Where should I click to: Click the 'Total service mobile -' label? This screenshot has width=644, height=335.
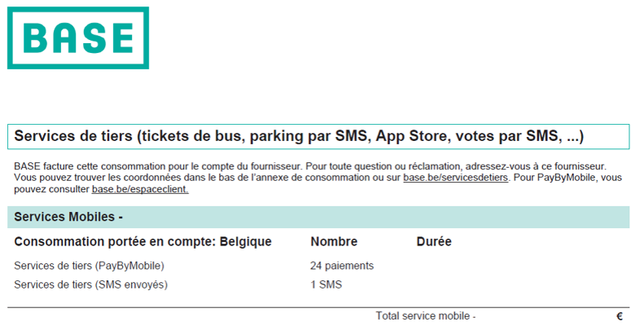pyautogui.click(x=425, y=316)
